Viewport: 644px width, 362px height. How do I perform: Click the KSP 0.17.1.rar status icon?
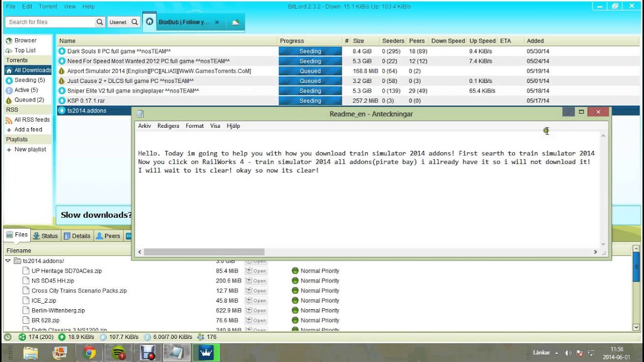click(62, 101)
